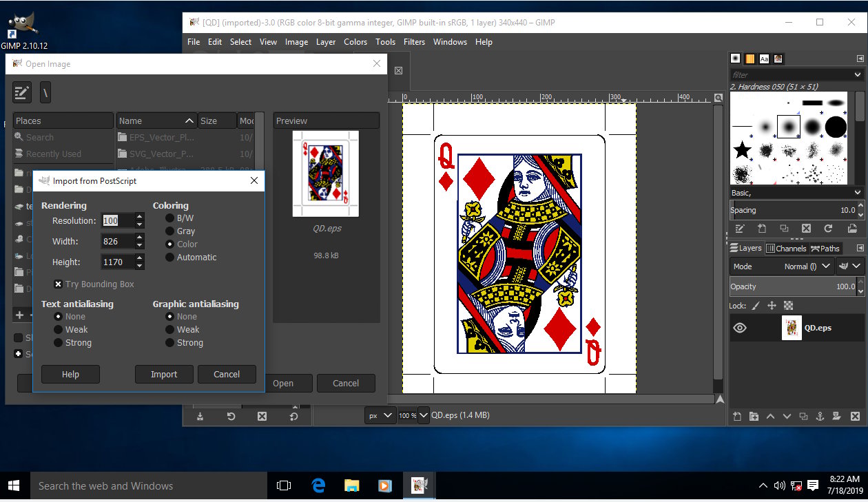Open the Filters menu
868x502 pixels.
pyautogui.click(x=414, y=42)
